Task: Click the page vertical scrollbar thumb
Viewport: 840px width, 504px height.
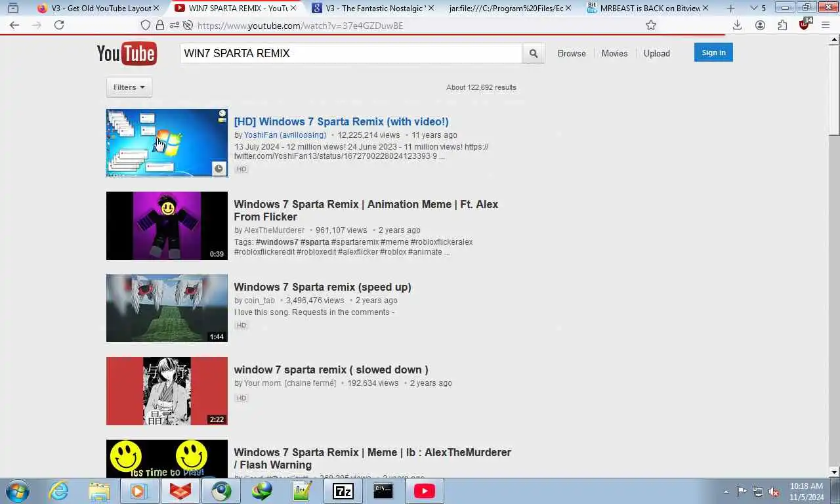Action: [834, 89]
